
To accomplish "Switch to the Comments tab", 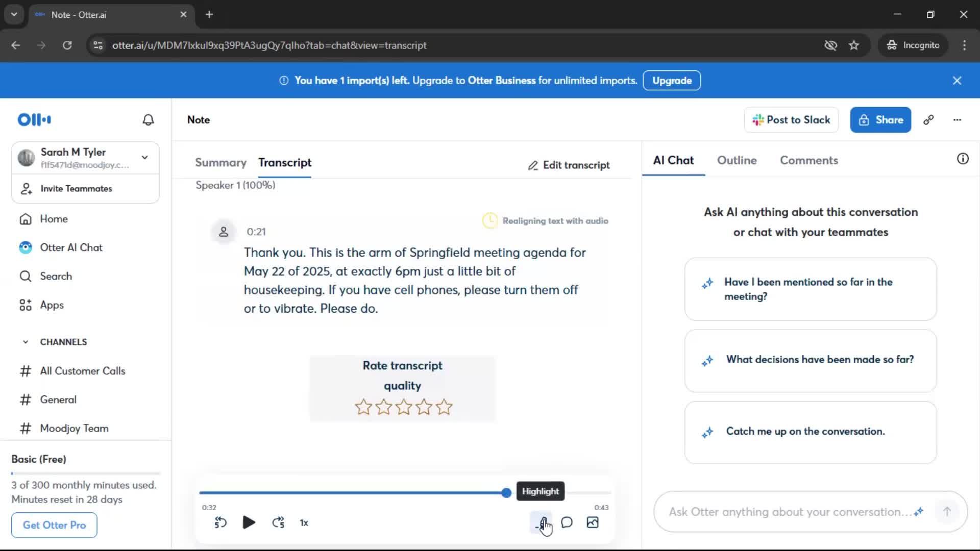I will click(x=809, y=160).
